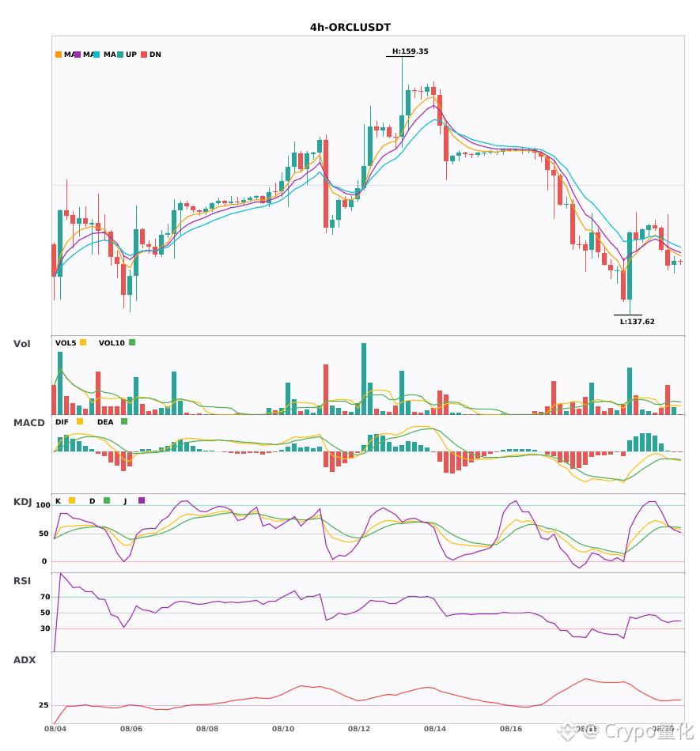Click the 08/12 date tick
The width and height of the screenshot is (700, 751).
pos(359,729)
